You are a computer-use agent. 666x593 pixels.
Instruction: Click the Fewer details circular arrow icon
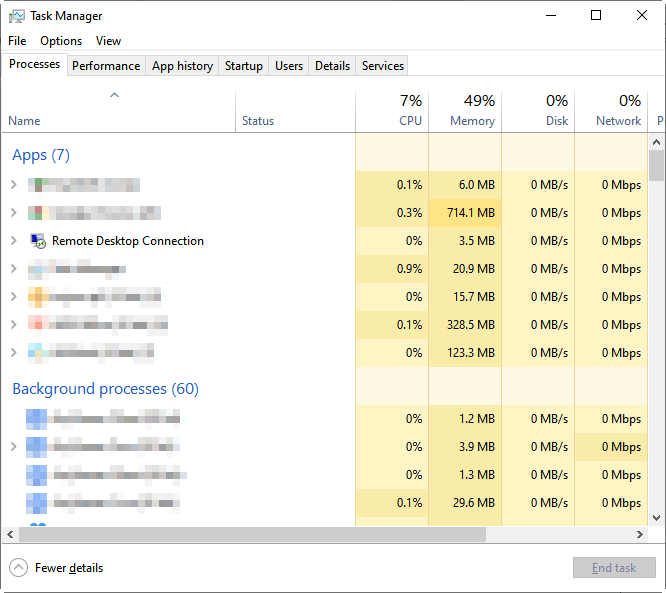click(19, 568)
